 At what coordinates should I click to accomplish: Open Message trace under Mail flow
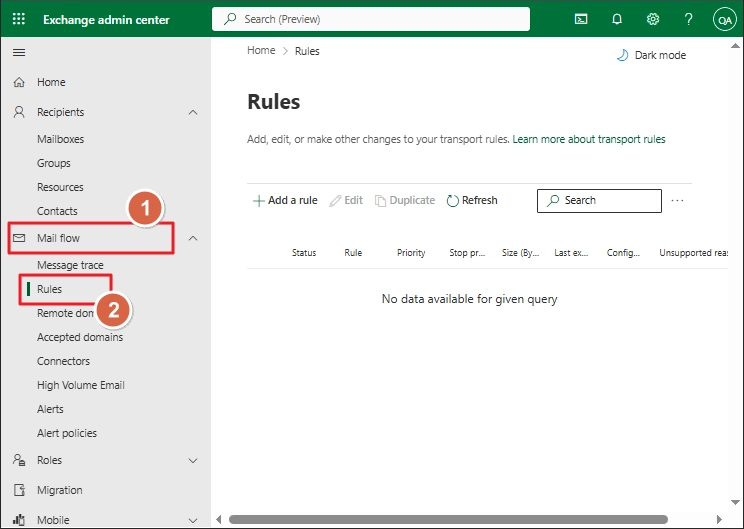click(x=70, y=265)
